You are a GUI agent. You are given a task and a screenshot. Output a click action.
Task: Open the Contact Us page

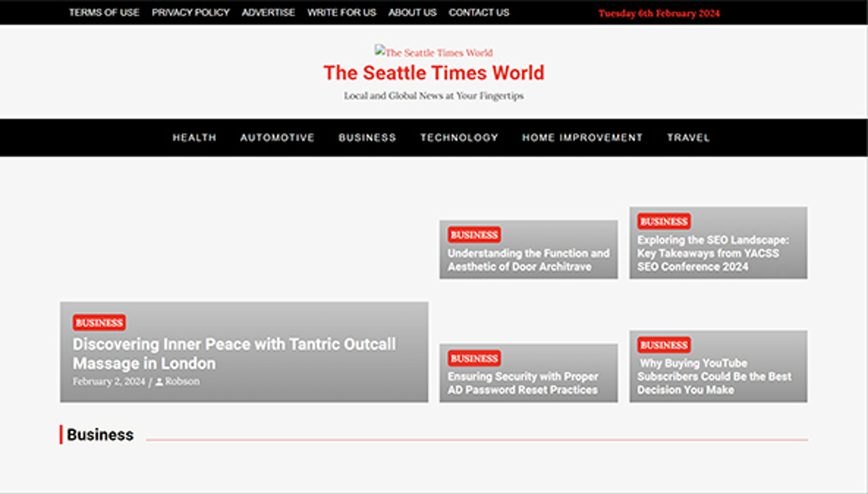click(479, 13)
